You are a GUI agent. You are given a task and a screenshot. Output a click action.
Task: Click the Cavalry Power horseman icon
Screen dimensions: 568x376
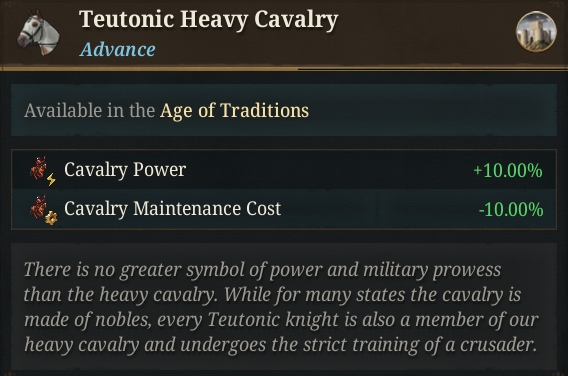(39, 168)
